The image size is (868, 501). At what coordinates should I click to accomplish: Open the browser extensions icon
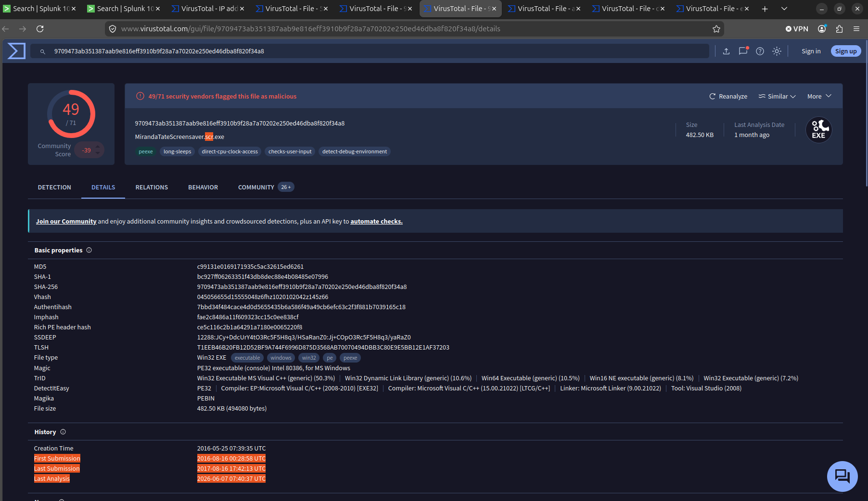point(839,29)
